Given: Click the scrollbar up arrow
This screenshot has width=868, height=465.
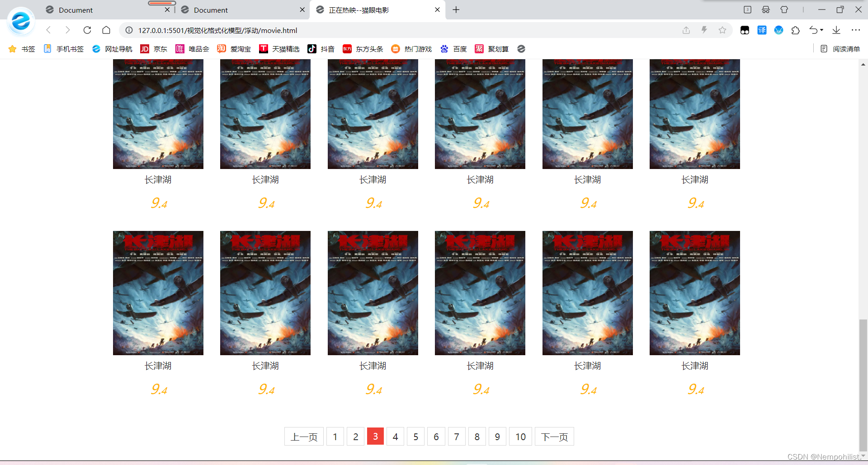Looking at the screenshot, I should coord(863,65).
